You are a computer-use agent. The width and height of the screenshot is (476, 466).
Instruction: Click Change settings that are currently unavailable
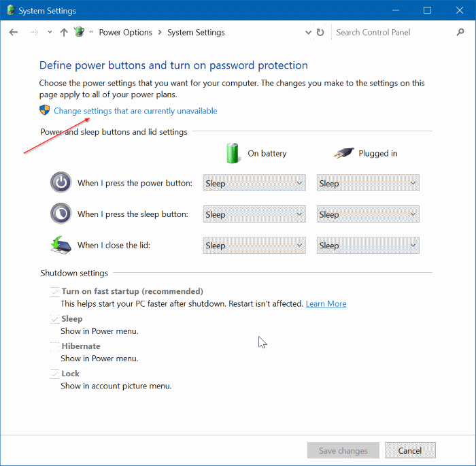pyautogui.click(x=135, y=111)
